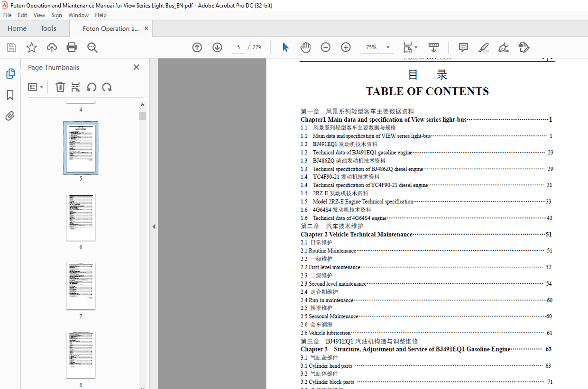
Task: Add document to favorites with star icon
Action: [31, 47]
